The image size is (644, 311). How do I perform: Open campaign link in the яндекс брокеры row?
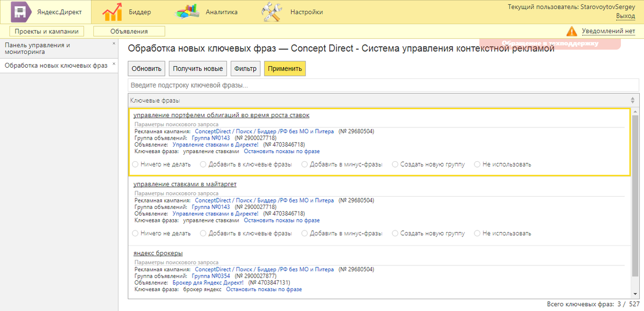pyautogui.click(x=264, y=269)
